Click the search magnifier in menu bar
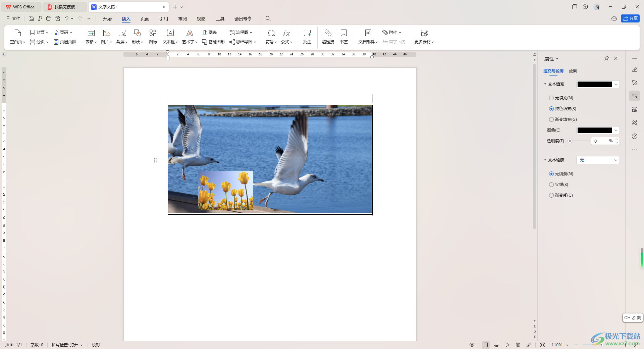The width and height of the screenshot is (644, 349). click(268, 19)
